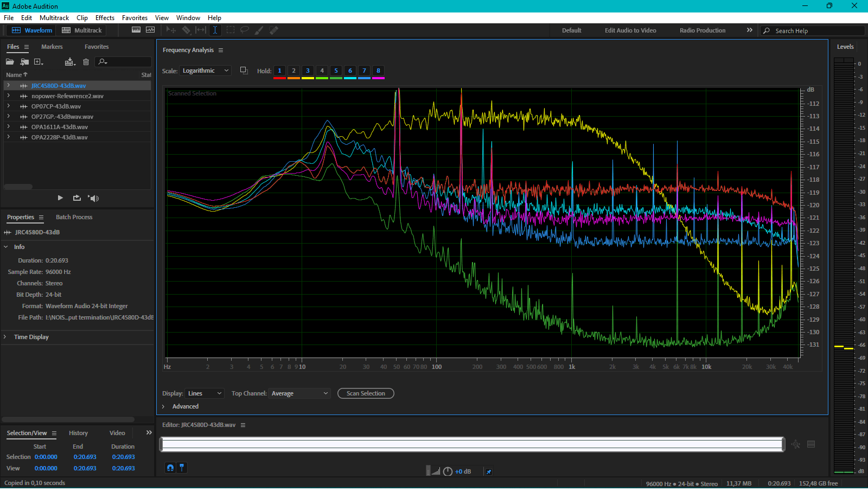The height and width of the screenshot is (491, 868).
Task: Select the Marquee Selection tool
Action: tap(231, 30)
